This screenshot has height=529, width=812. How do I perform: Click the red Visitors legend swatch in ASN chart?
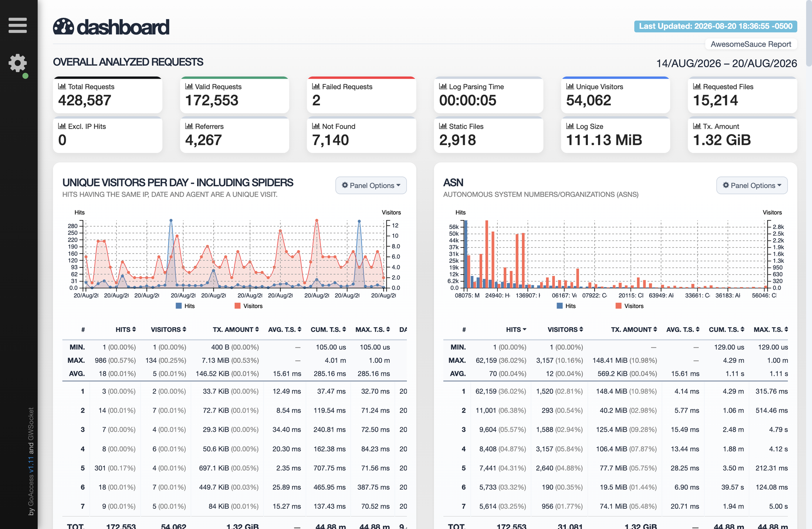pos(619,306)
